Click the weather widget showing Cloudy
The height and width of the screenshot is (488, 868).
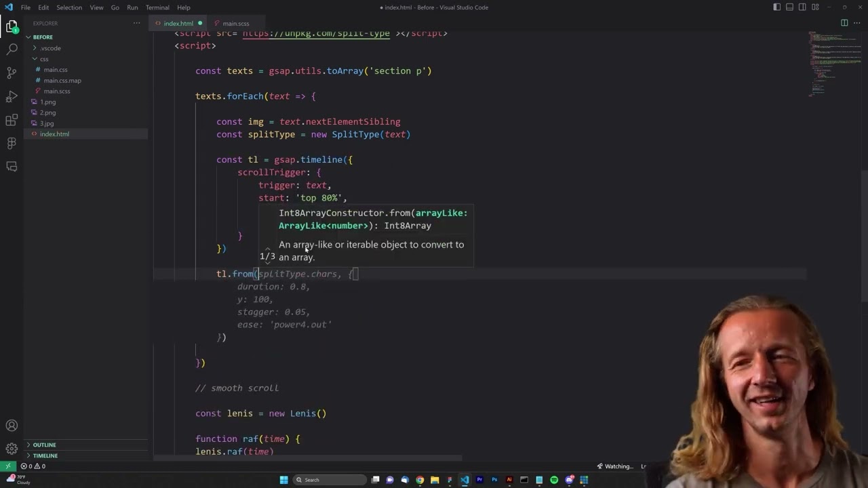point(17,480)
